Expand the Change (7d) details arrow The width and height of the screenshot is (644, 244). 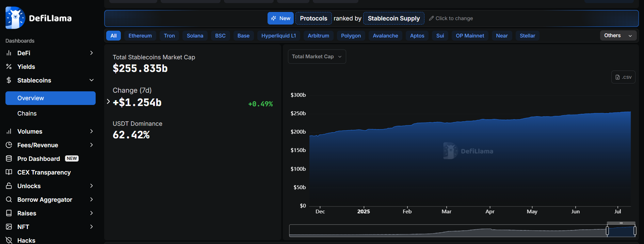[108, 102]
